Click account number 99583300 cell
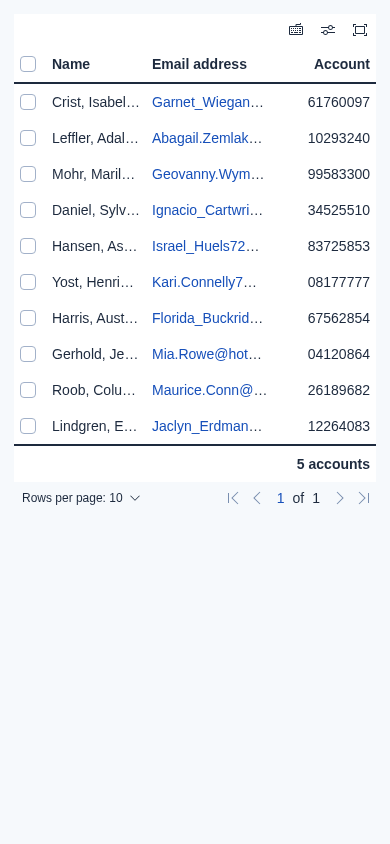 339,174
